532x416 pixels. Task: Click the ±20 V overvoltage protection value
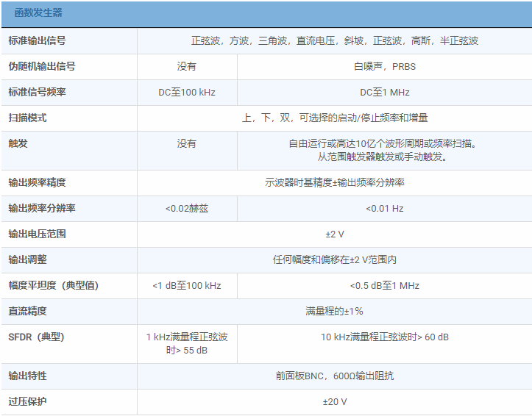[x=334, y=402]
